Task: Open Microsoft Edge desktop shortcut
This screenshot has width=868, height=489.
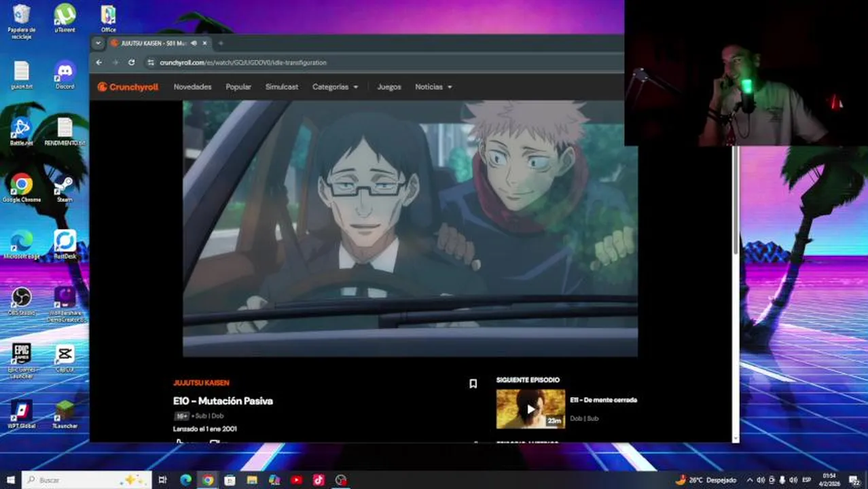Action: click(x=21, y=244)
